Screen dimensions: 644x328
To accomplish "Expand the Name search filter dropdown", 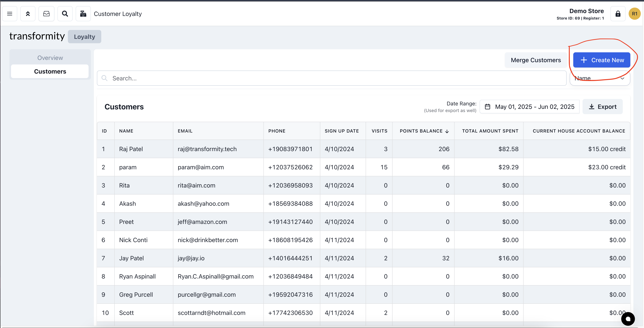I will click(x=600, y=78).
